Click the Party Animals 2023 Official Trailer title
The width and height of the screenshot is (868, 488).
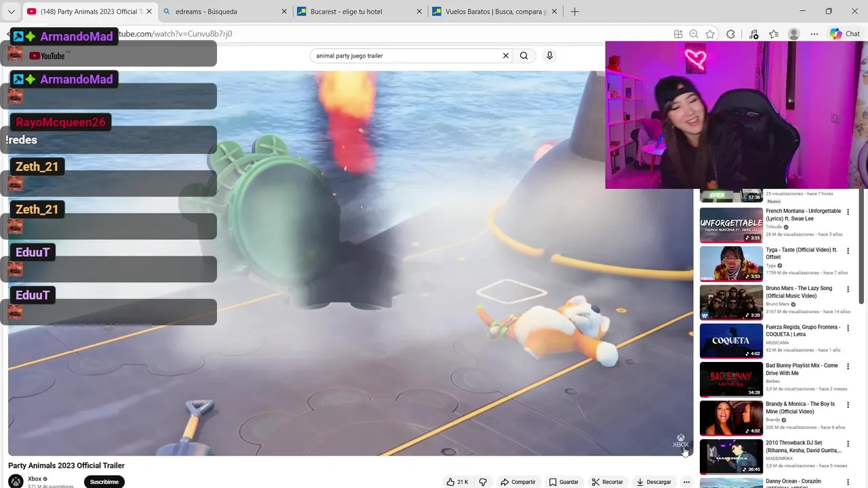(x=66, y=466)
